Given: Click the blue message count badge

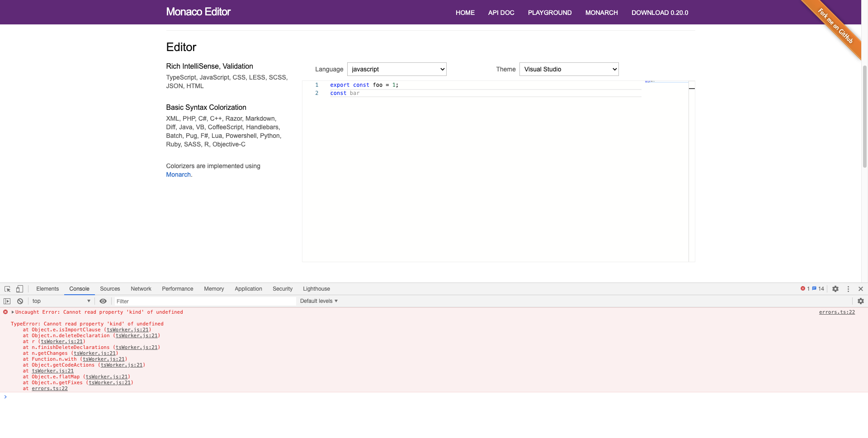Looking at the screenshot, I should pyautogui.click(x=818, y=289).
